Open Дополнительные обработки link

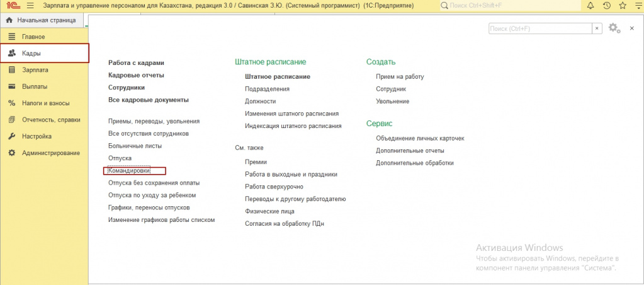(x=415, y=163)
